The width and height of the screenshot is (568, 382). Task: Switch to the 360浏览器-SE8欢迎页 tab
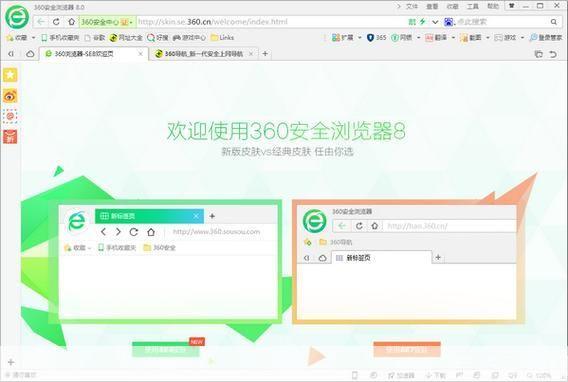click(94, 54)
